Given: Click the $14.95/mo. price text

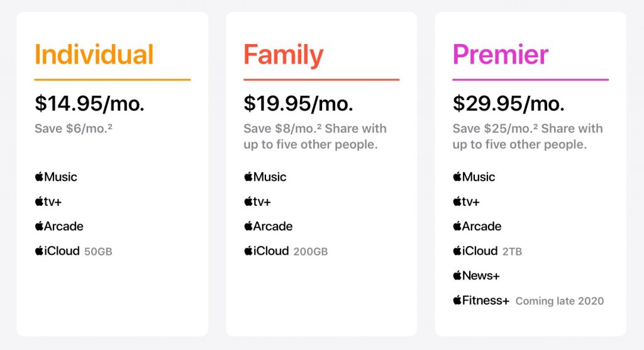Looking at the screenshot, I should (x=89, y=103).
